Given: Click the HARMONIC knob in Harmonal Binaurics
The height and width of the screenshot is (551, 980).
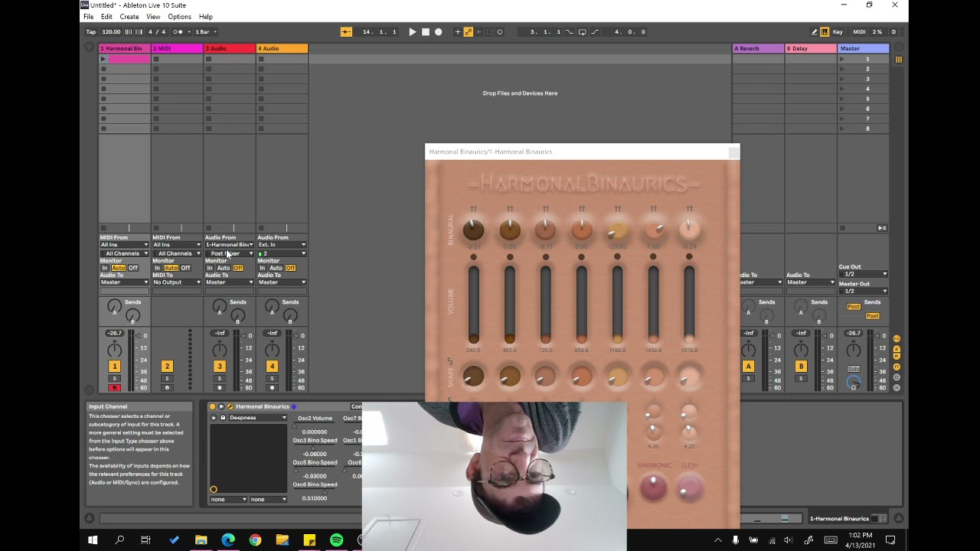Looking at the screenshot, I should pos(653,487).
